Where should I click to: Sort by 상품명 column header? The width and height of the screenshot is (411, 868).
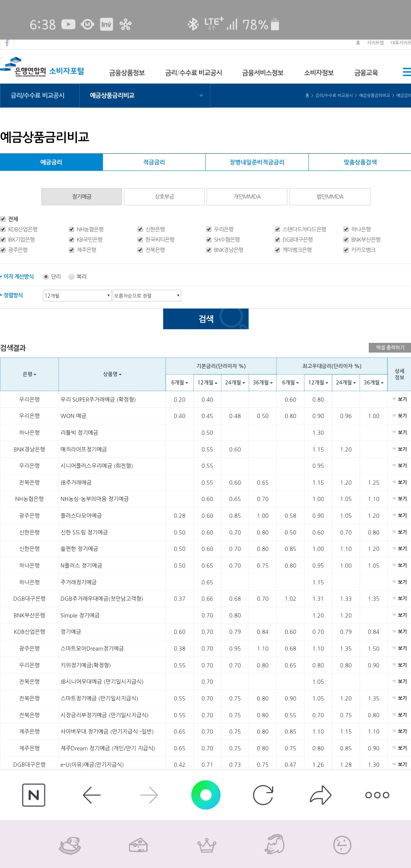112,374
